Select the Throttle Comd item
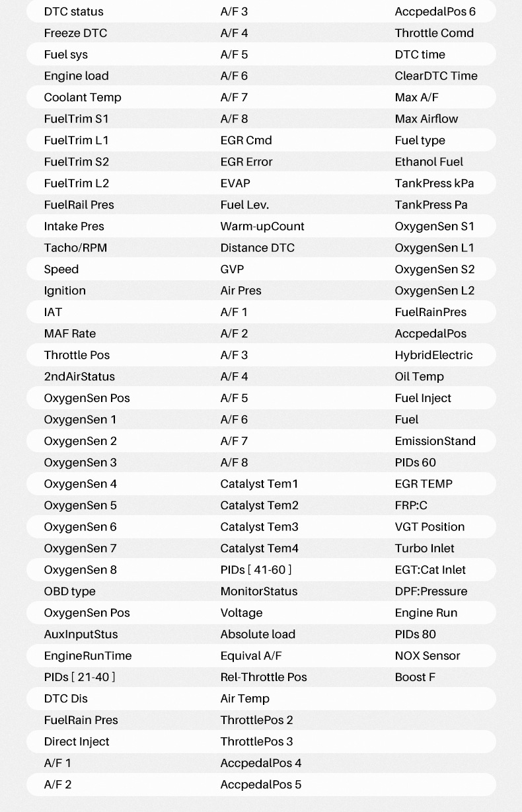 pyautogui.click(x=434, y=33)
